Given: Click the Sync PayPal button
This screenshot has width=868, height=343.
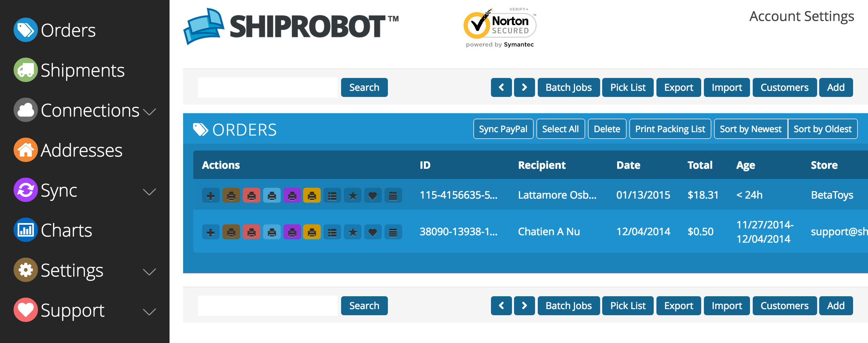Looking at the screenshot, I should point(503,129).
